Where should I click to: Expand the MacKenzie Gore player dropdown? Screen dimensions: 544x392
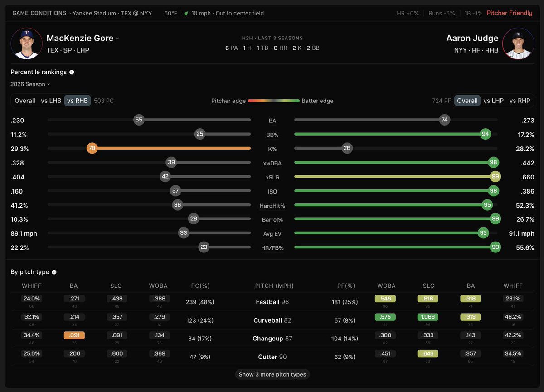117,39
